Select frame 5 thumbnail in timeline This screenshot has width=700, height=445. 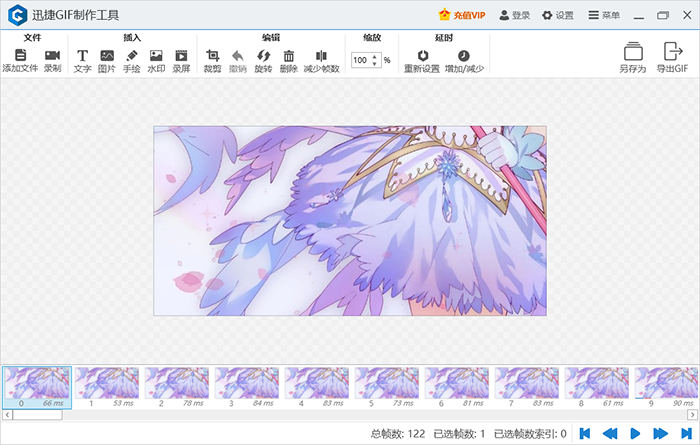[387, 385]
